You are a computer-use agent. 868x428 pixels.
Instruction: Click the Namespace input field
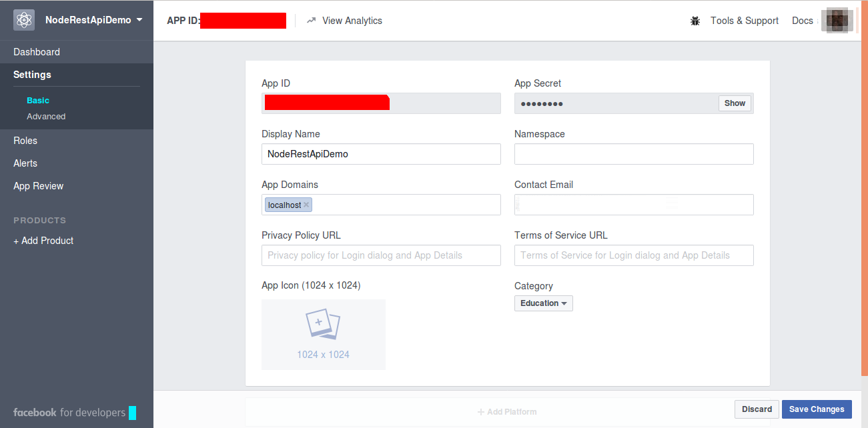634,154
